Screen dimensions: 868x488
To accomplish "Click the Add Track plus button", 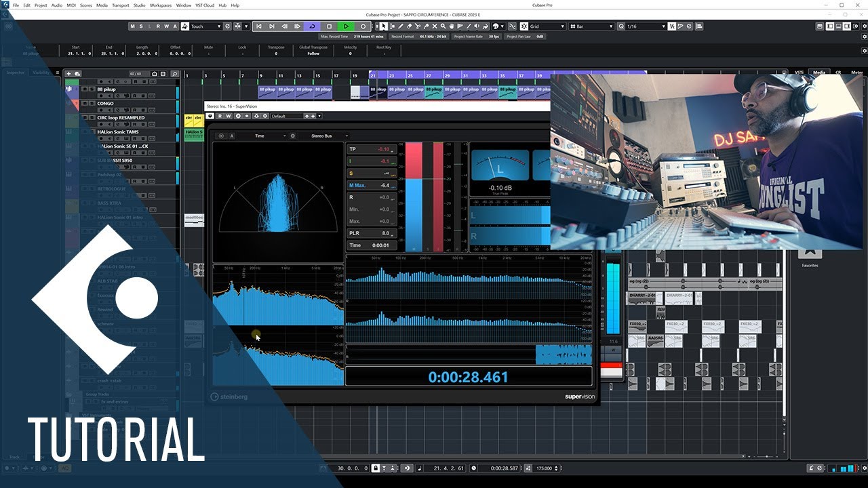I will click(68, 73).
